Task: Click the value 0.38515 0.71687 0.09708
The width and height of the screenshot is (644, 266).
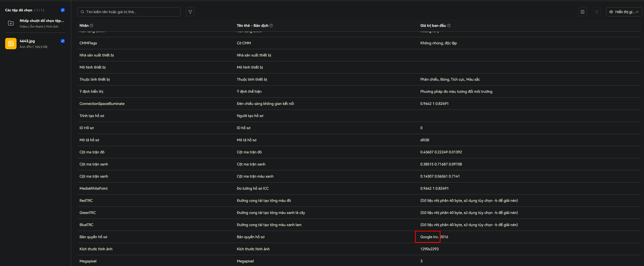Action: click(x=441, y=164)
